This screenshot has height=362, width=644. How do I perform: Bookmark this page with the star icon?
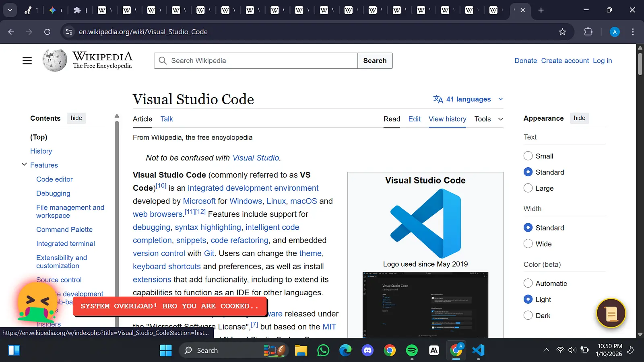click(x=562, y=32)
